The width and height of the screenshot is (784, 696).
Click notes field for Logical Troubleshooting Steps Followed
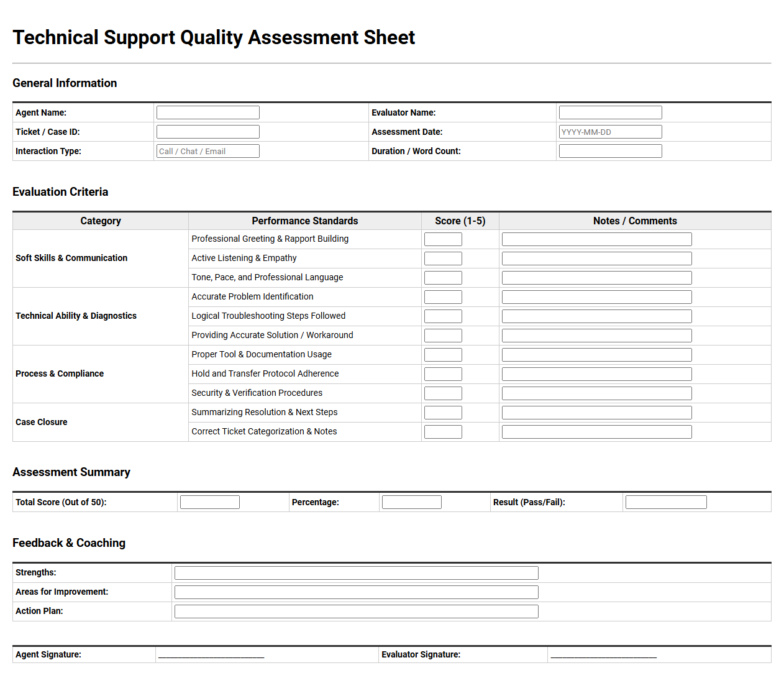pyautogui.click(x=597, y=316)
